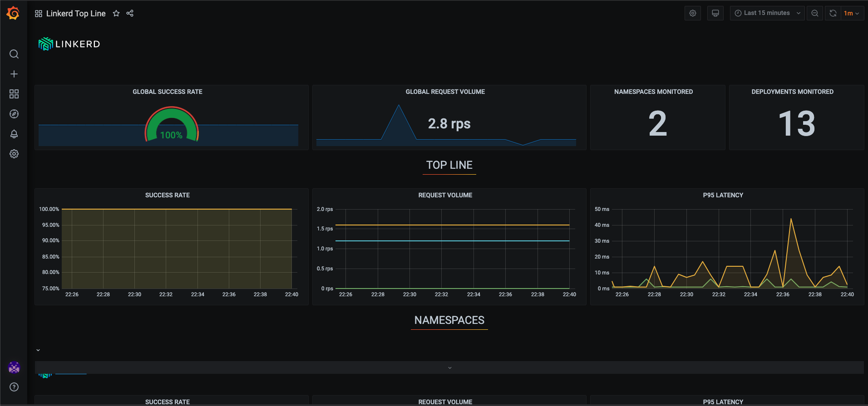Click the Linkerd logo image

click(x=69, y=44)
